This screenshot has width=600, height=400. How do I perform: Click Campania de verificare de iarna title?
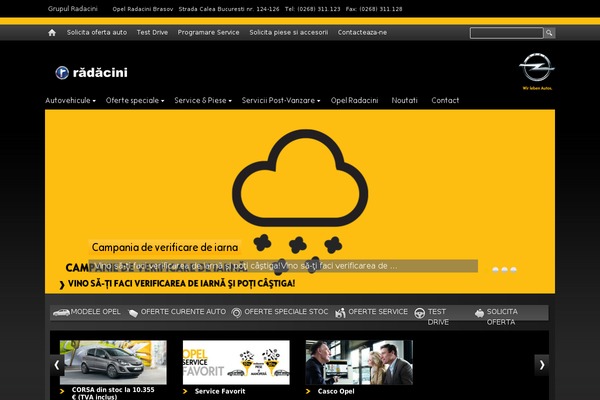(x=165, y=247)
